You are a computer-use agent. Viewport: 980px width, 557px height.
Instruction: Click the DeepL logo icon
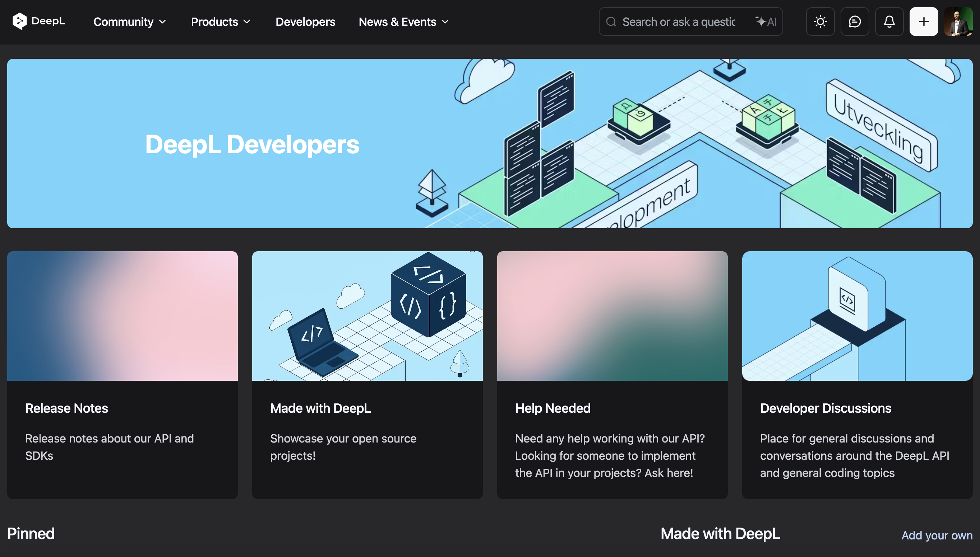(x=19, y=22)
